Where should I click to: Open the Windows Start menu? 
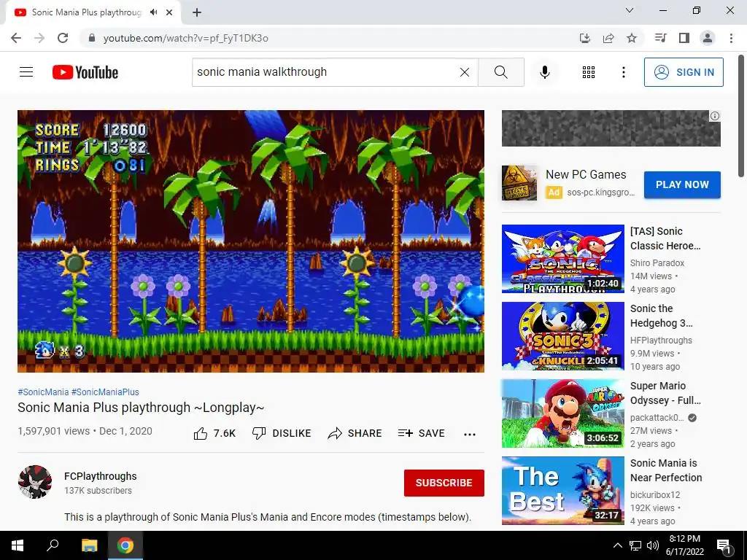(18, 545)
